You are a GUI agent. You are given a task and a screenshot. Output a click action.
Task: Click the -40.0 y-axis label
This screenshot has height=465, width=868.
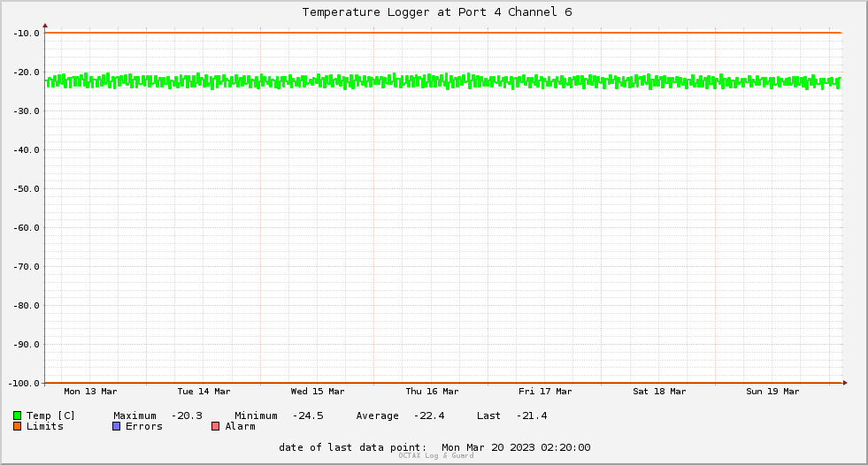[x=26, y=149]
